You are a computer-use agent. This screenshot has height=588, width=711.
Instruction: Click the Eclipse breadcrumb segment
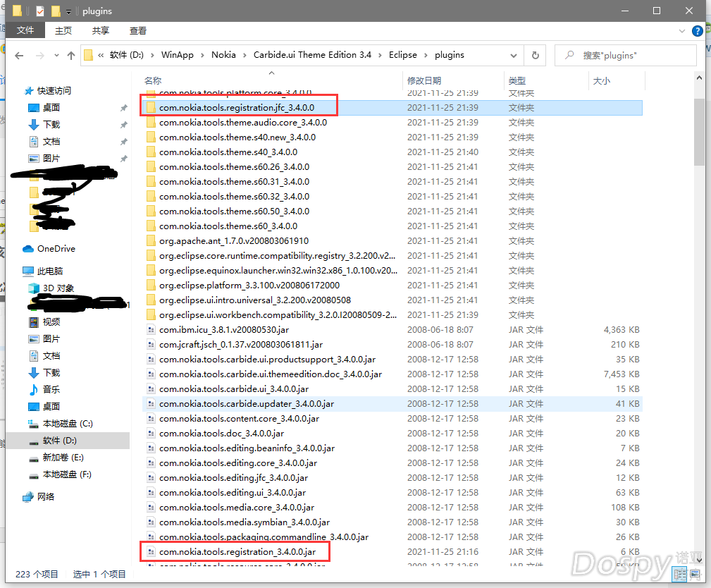pos(402,55)
